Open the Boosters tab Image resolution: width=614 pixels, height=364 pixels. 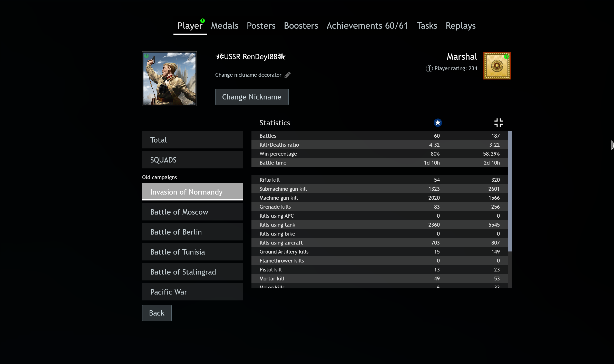(x=301, y=26)
